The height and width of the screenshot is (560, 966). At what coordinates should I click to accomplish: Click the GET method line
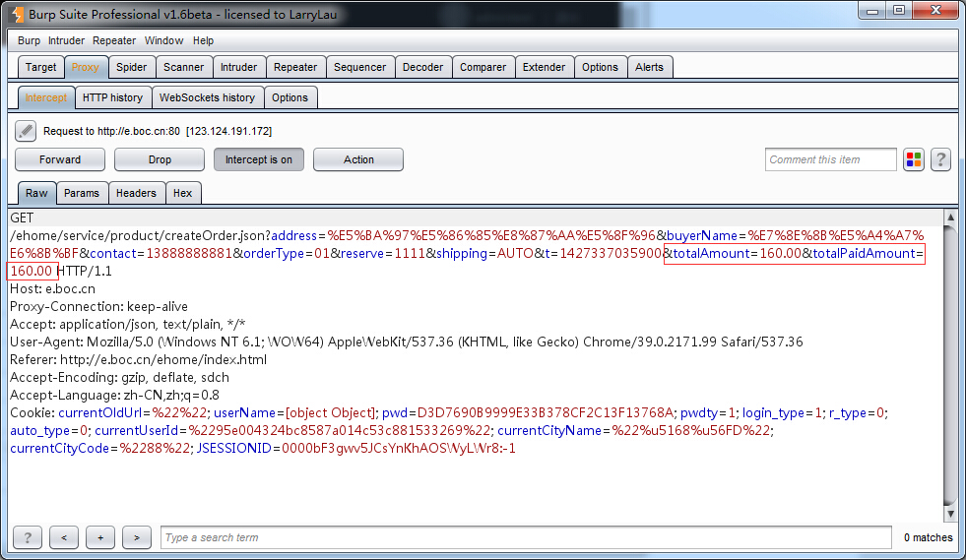tap(23, 218)
